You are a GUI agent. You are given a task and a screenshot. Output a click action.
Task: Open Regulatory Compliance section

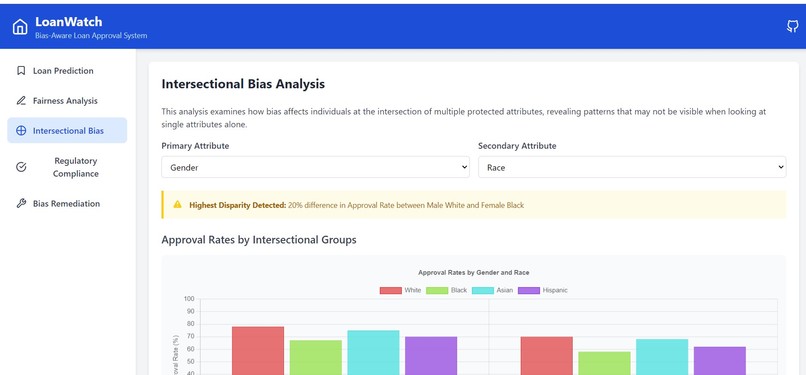coord(67,167)
